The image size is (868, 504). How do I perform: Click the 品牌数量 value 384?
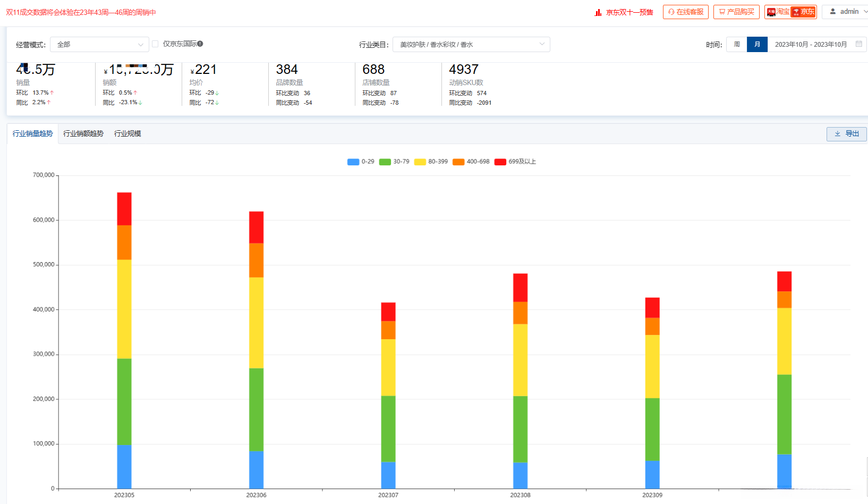(287, 70)
